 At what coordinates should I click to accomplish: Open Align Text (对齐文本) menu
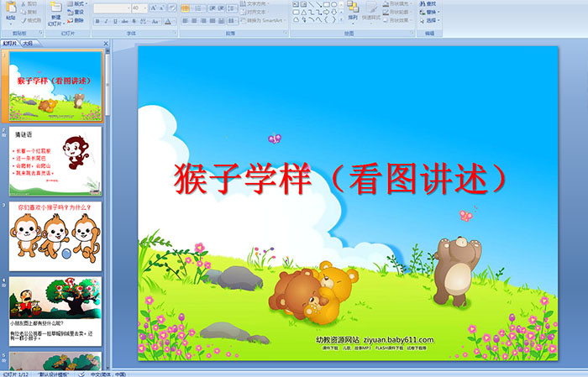pos(255,12)
